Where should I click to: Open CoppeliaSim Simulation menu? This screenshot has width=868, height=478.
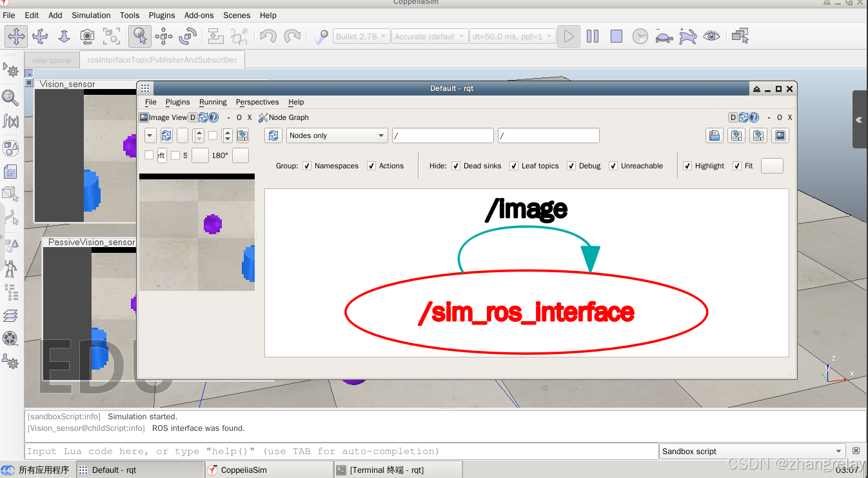(91, 15)
